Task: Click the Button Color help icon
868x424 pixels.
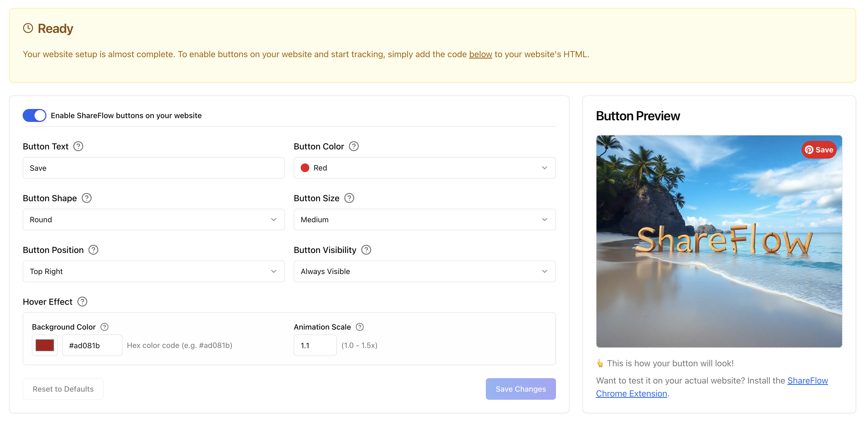Action: point(354,146)
